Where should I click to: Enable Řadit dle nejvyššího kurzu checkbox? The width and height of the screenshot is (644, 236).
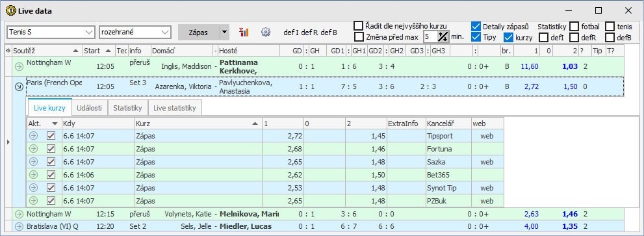tap(359, 26)
